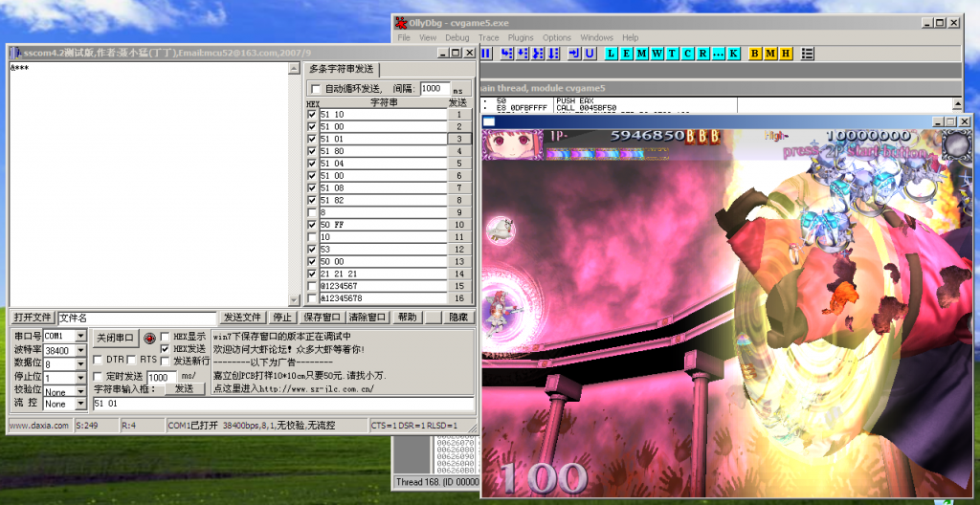Open OllyDbg Hardware breakpoints (yellow H icon)
Screen dimensions: 980x505
pyautogui.click(x=786, y=54)
